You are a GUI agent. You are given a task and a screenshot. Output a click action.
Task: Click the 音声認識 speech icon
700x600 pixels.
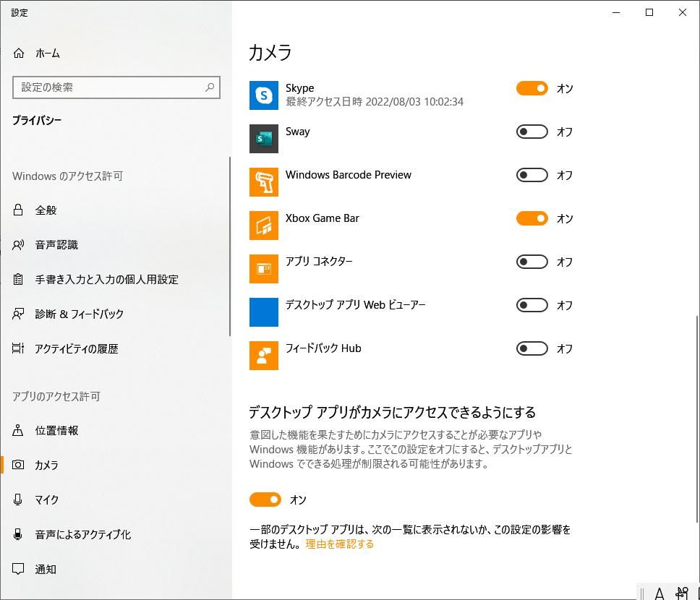(x=18, y=244)
